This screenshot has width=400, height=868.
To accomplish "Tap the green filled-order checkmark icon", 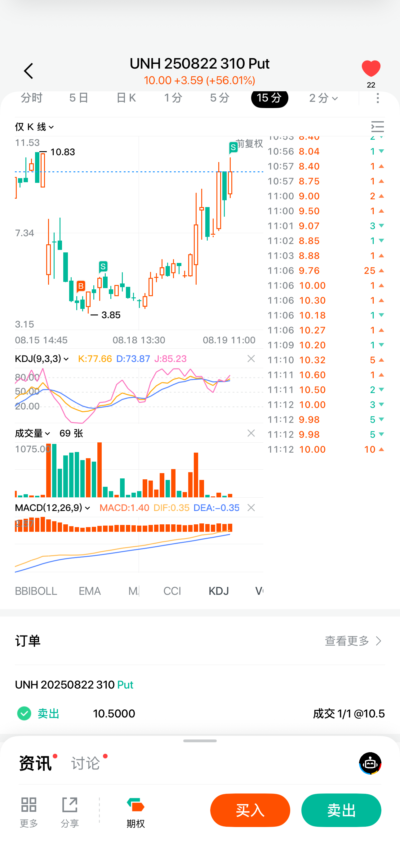I will (x=24, y=713).
